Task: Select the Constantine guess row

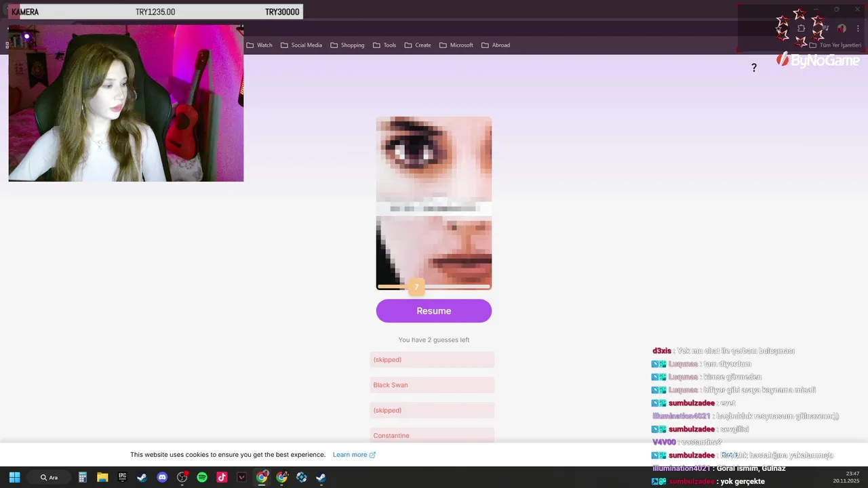Action: [432, 435]
